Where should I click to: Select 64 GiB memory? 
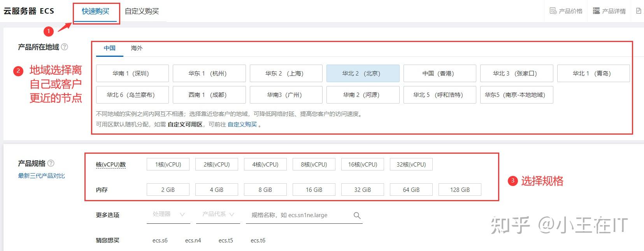(x=411, y=190)
